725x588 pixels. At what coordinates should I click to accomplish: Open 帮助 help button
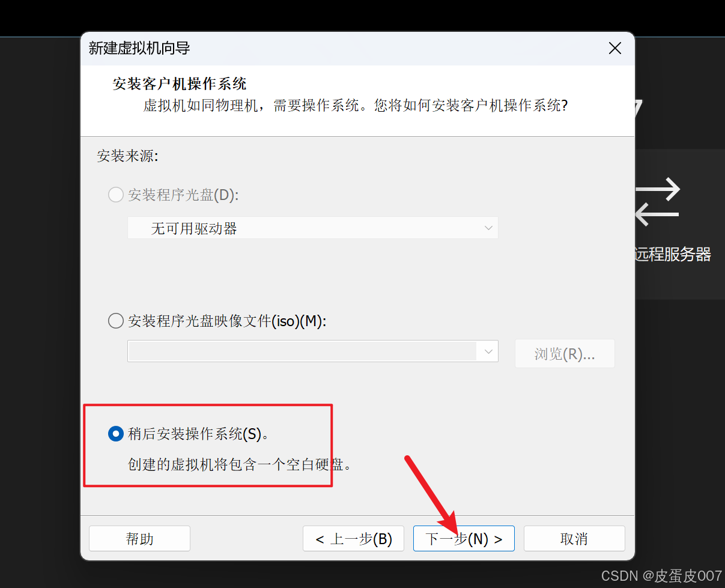pyautogui.click(x=139, y=539)
